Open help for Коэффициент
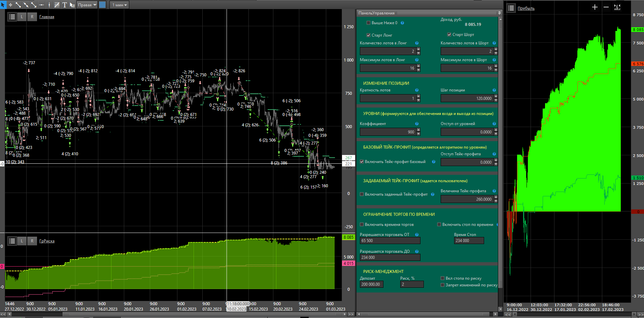Image resolution: width=644 pixels, height=318 pixels. 417,124
